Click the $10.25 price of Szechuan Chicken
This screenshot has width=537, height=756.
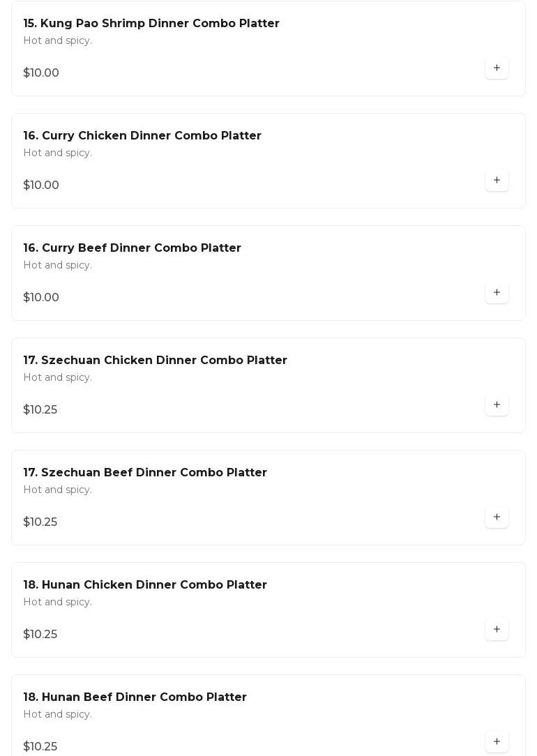click(x=40, y=410)
